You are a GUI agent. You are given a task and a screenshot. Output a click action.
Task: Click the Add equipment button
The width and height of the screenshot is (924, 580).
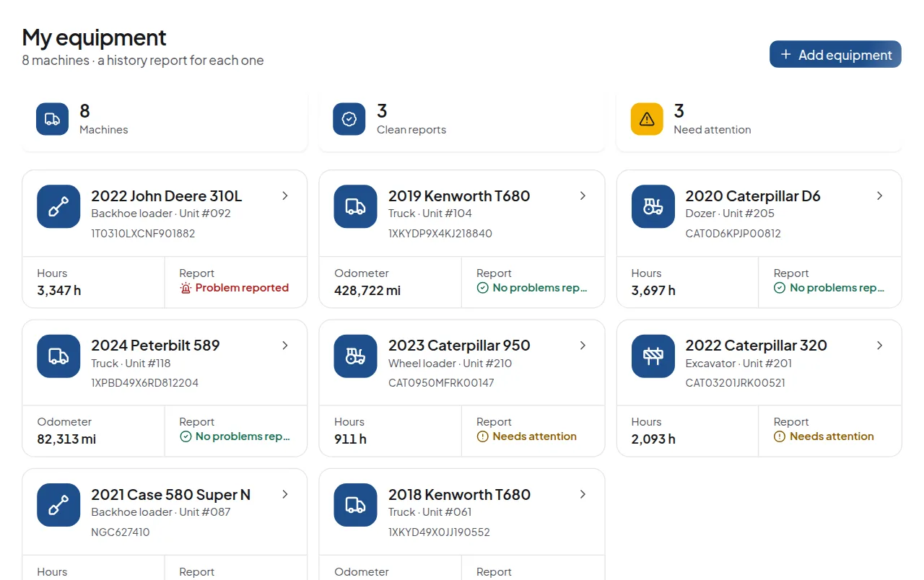[835, 54]
